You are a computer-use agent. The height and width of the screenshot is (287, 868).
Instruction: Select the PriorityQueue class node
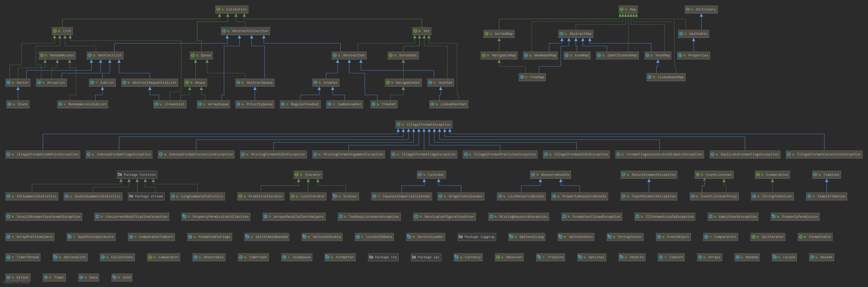255,104
